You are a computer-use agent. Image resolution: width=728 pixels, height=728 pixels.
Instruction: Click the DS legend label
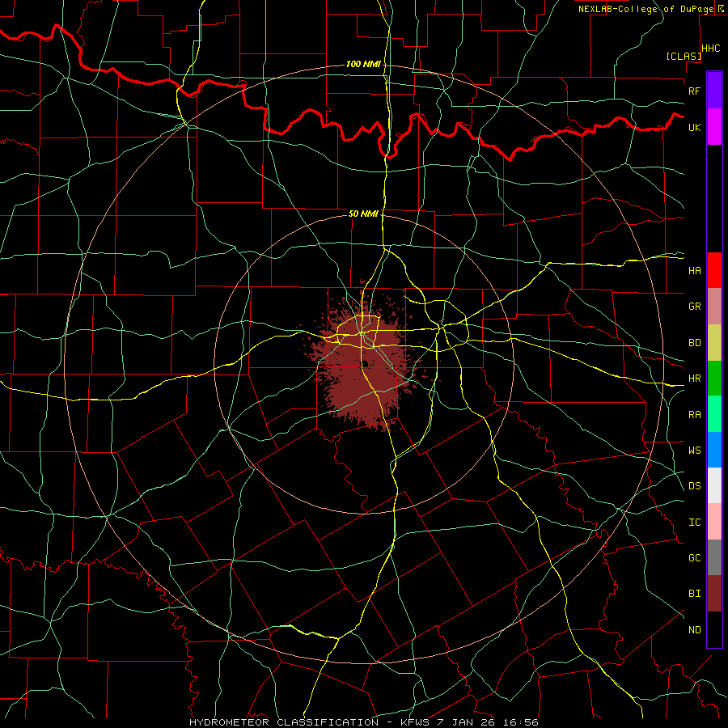coord(694,486)
